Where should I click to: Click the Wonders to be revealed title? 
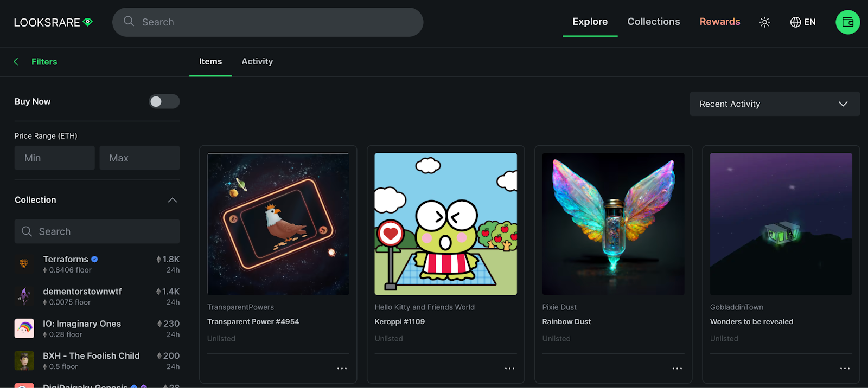point(752,321)
